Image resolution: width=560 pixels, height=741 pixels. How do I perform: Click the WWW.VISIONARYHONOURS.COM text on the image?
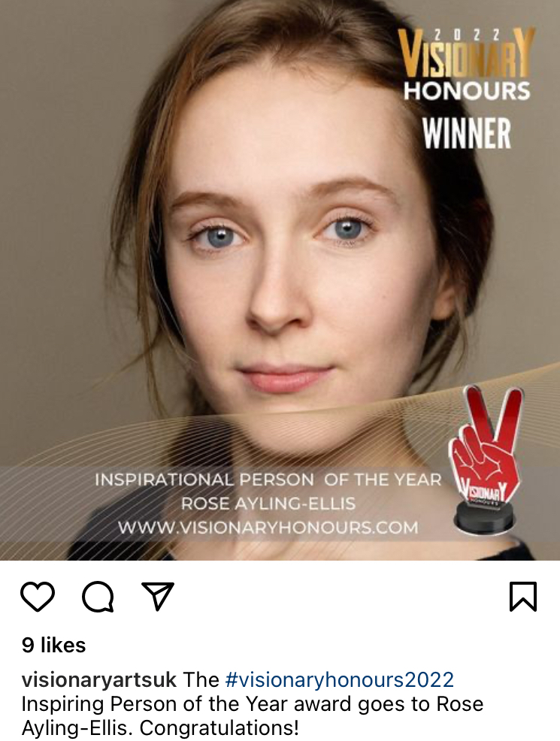point(268,528)
